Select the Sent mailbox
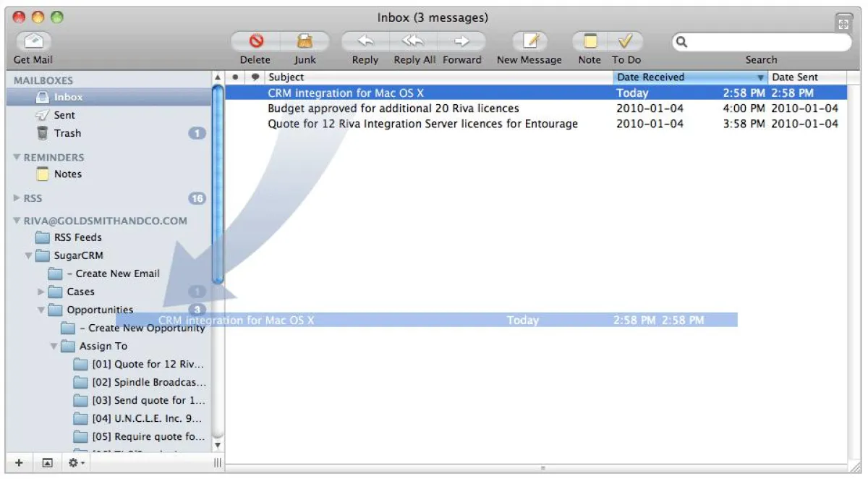 (64, 115)
